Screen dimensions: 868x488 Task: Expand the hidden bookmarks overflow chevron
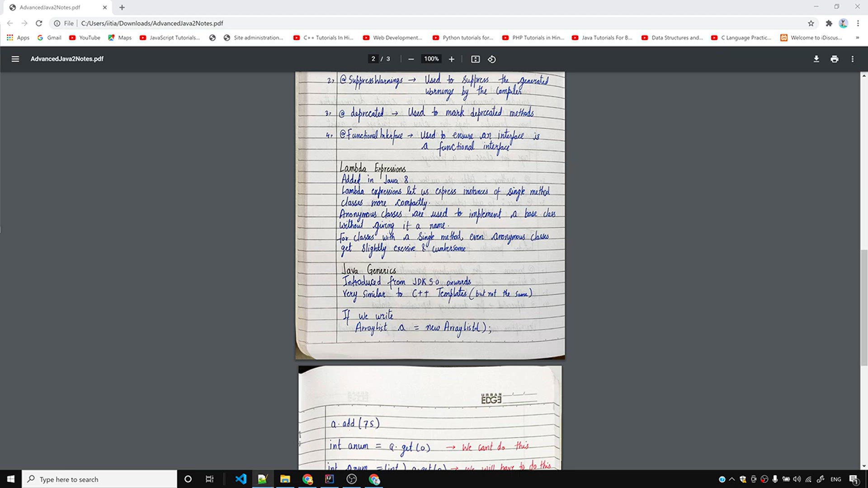(857, 38)
